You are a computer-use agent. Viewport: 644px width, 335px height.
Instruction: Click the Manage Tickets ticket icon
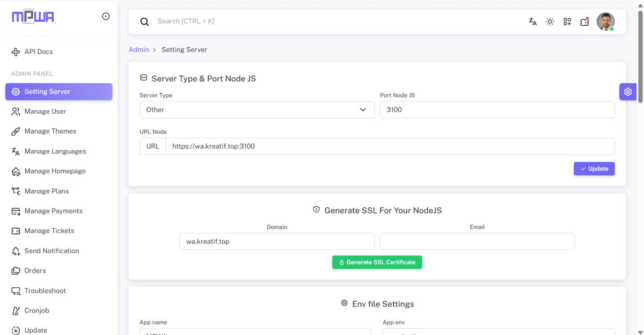16,231
